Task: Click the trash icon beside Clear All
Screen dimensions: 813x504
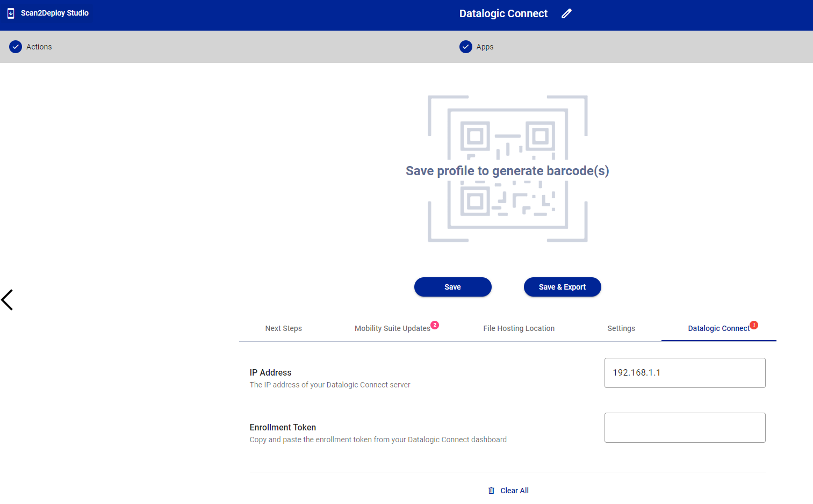Action: click(491, 490)
